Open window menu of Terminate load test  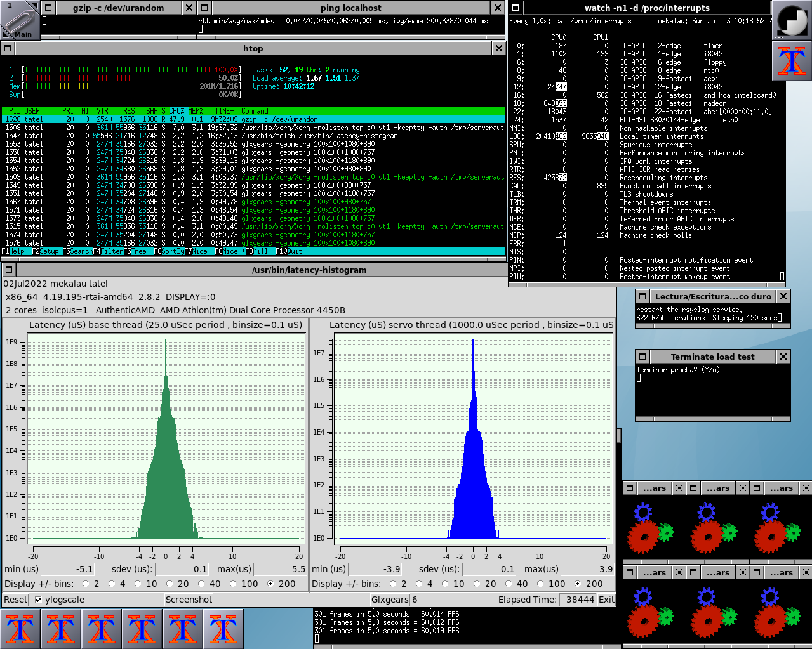(x=642, y=357)
